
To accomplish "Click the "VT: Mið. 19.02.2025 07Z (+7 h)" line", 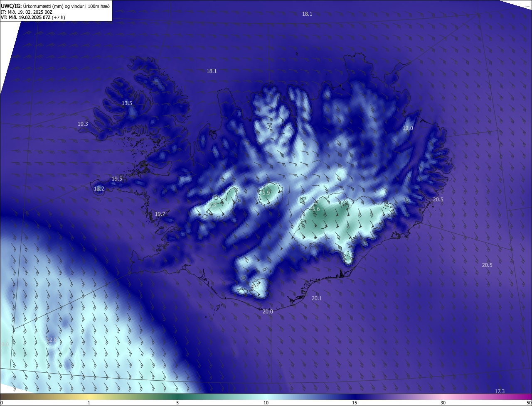I will click(33, 17).
